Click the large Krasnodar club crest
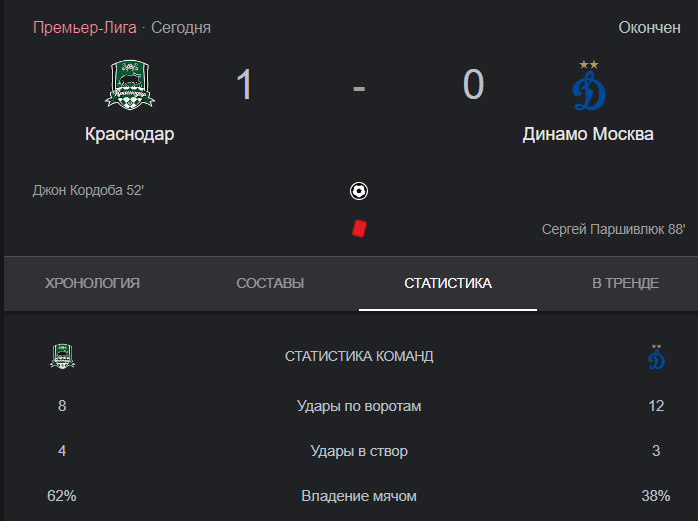This screenshot has height=521, width=698. pyautogui.click(x=130, y=85)
